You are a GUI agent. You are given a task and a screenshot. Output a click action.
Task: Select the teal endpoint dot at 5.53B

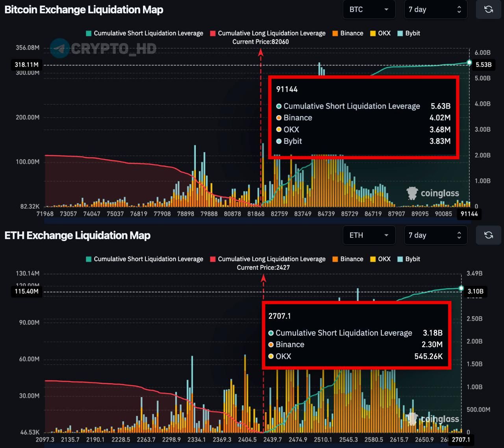tap(469, 63)
